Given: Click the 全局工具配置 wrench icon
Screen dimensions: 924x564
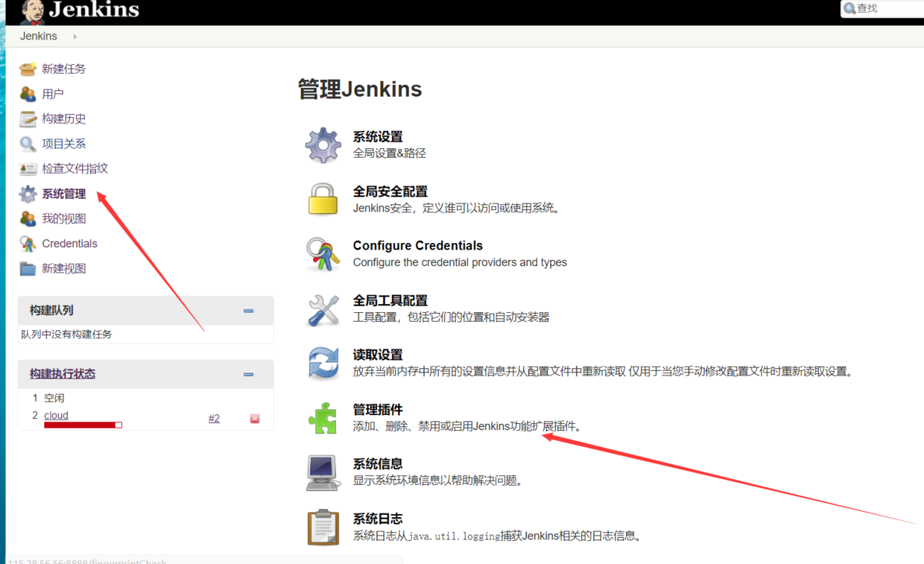Looking at the screenshot, I should coord(323,308).
